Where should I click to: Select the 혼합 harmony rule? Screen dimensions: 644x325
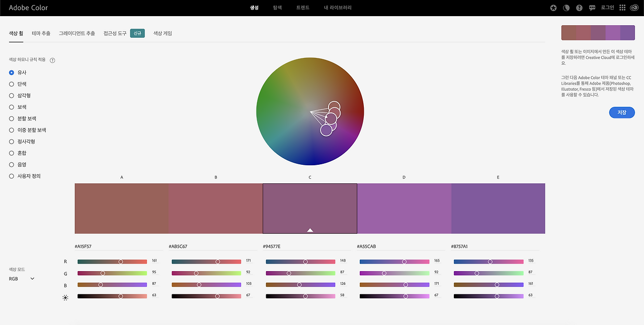pyautogui.click(x=12, y=153)
